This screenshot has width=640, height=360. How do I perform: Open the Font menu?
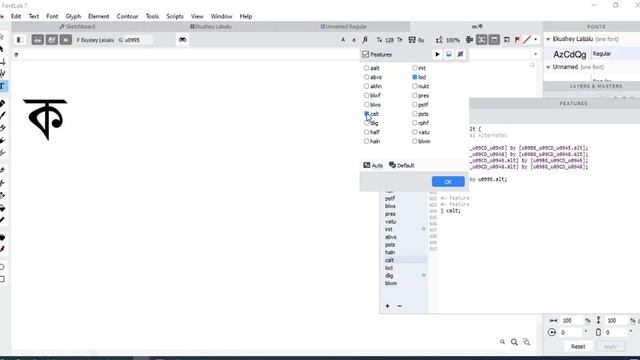tap(52, 16)
